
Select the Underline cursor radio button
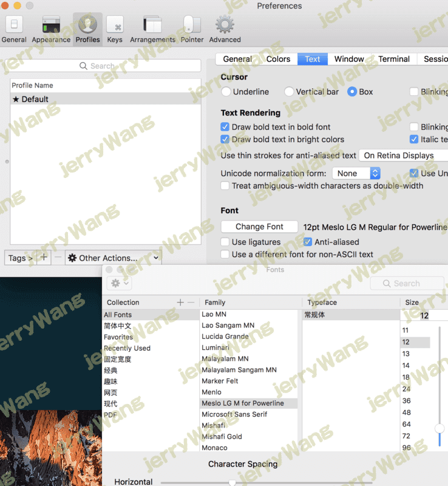pyautogui.click(x=226, y=92)
